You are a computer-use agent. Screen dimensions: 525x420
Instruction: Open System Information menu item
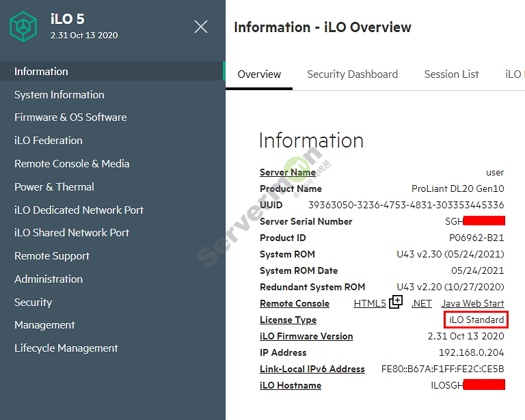pos(59,95)
